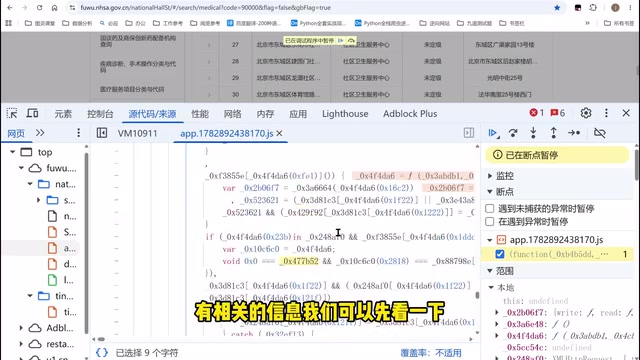Enable pause on uncaught exceptions checkbox
Screen dimensions: 640x360
[490, 209]
